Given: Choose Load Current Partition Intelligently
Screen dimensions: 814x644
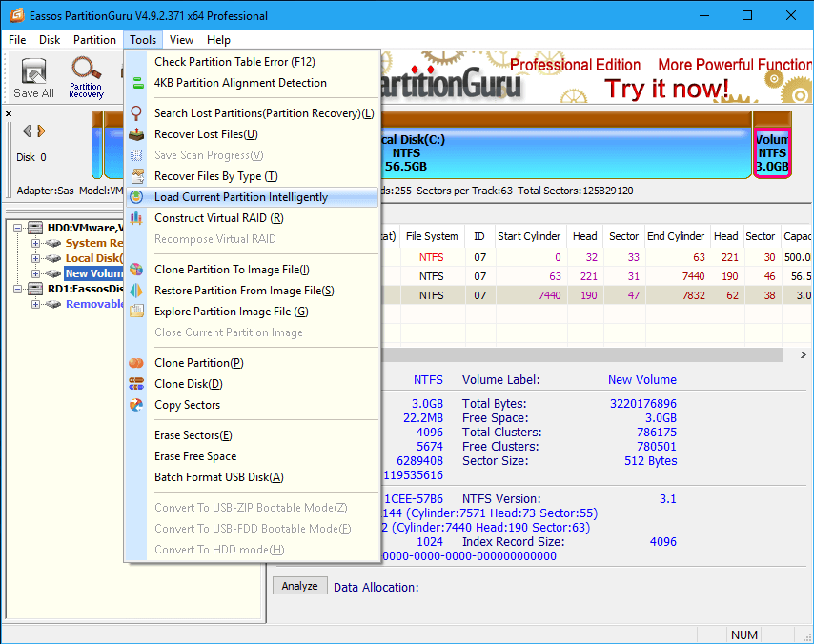Looking at the screenshot, I should pos(241,197).
